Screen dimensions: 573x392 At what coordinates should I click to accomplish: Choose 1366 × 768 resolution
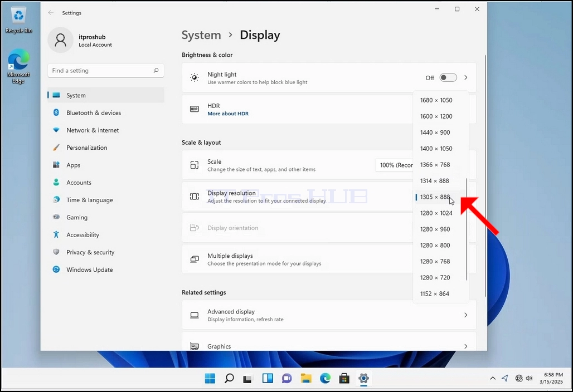(441, 165)
